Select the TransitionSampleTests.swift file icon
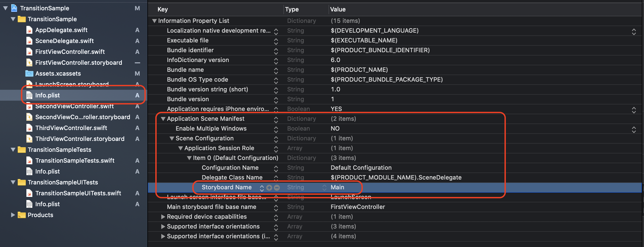The image size is (644, 247). [x=29, y=160]
